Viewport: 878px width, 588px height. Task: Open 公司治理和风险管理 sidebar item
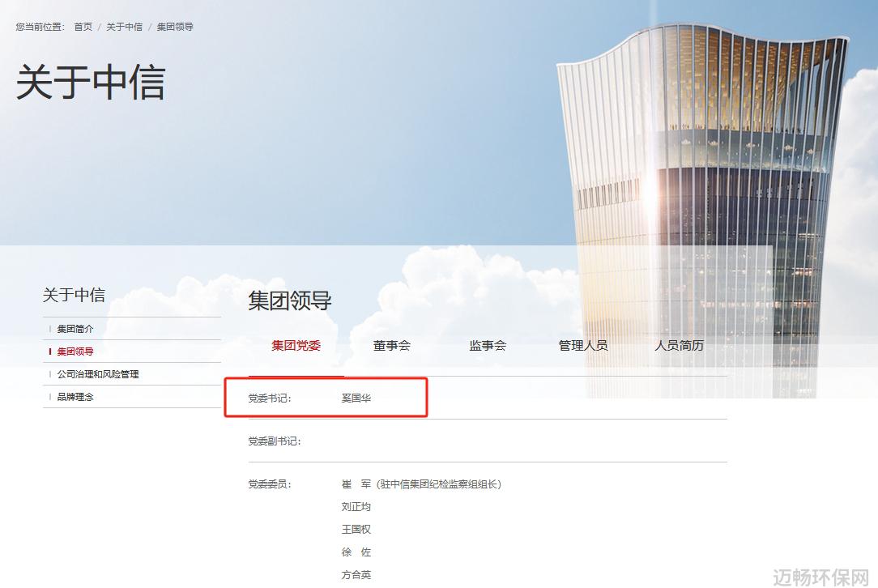(x=98, y=374)
